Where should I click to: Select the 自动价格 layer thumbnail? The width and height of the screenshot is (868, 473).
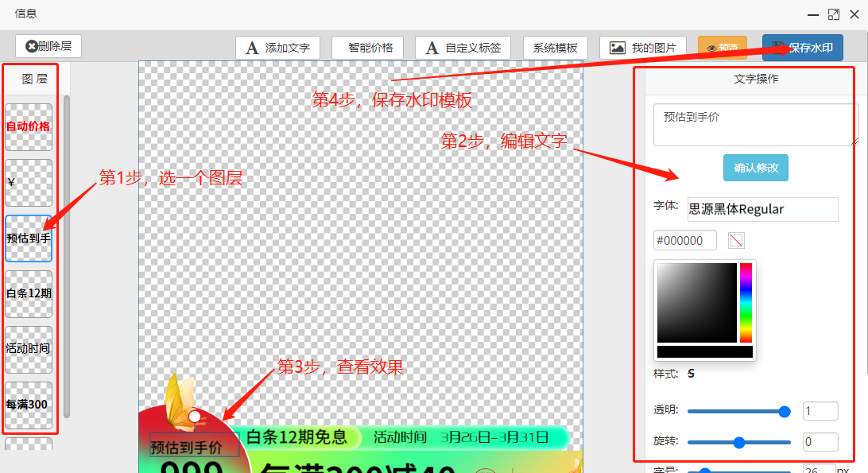(29, 126)
